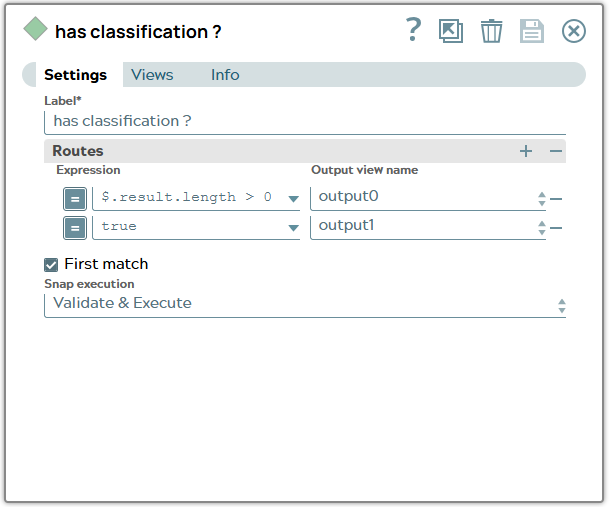Delete snap using the trash icon
Viewport: 610px width, 507px height.
491,31
